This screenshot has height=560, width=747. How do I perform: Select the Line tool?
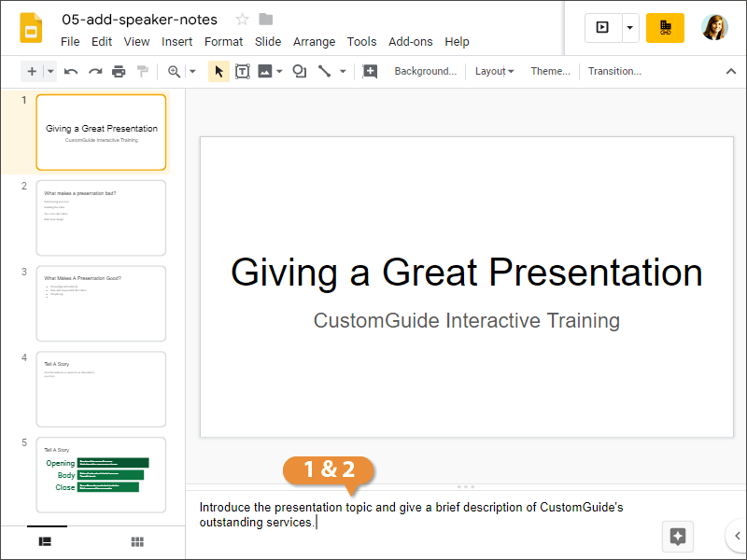(x=324, y=71)
